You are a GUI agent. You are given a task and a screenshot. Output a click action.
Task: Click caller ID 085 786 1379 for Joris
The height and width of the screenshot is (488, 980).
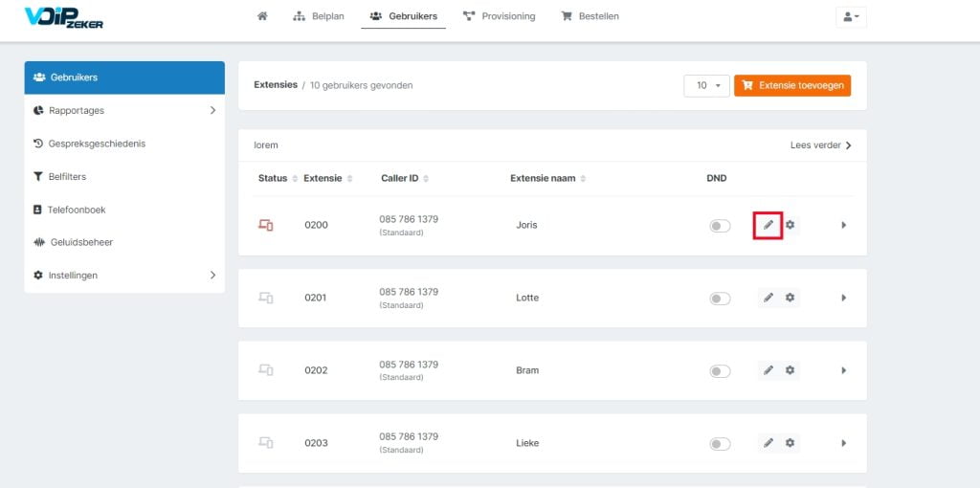(x=409, y=219)
